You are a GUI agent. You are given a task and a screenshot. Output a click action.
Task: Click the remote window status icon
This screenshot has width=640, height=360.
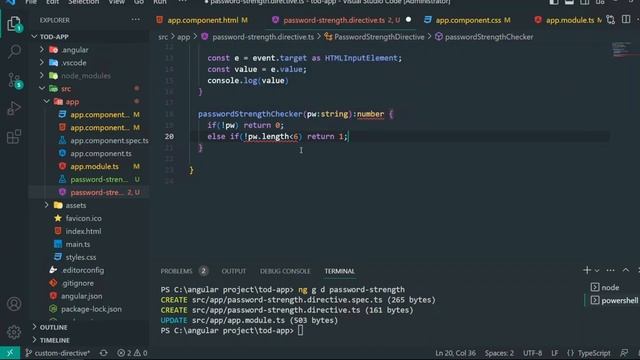click(x=10, y=353)
